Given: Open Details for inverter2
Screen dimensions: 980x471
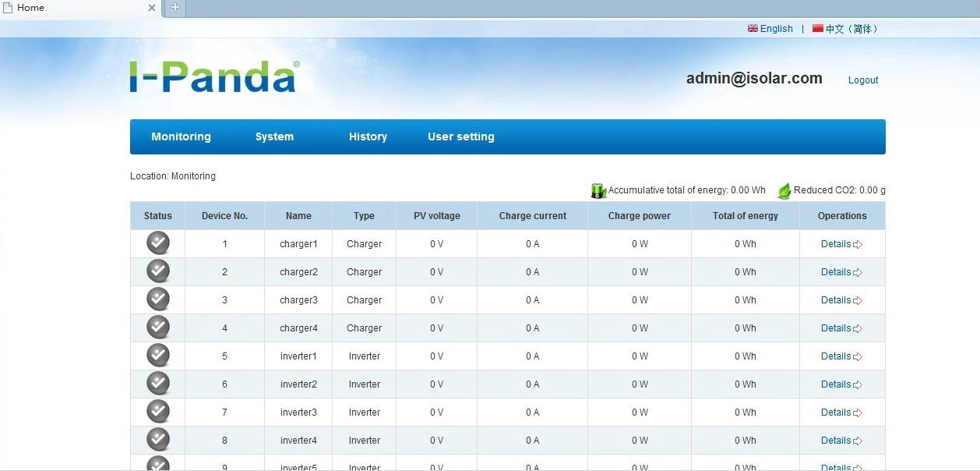Looking at the screenshot, I should point(841,384).
